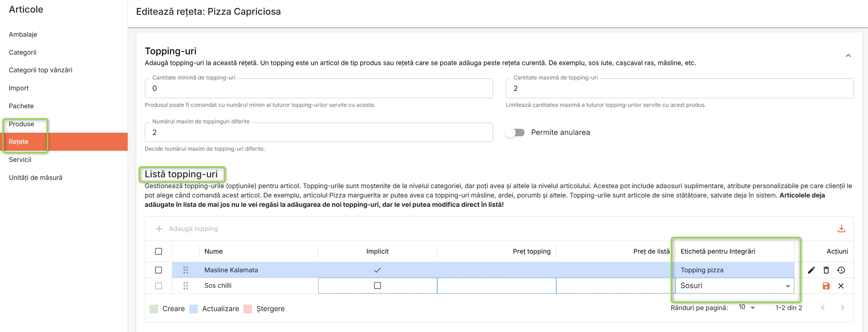Click the Cantitate maximă de topping-uri field
The image size is (868, 332).
[x=680, y=88]
